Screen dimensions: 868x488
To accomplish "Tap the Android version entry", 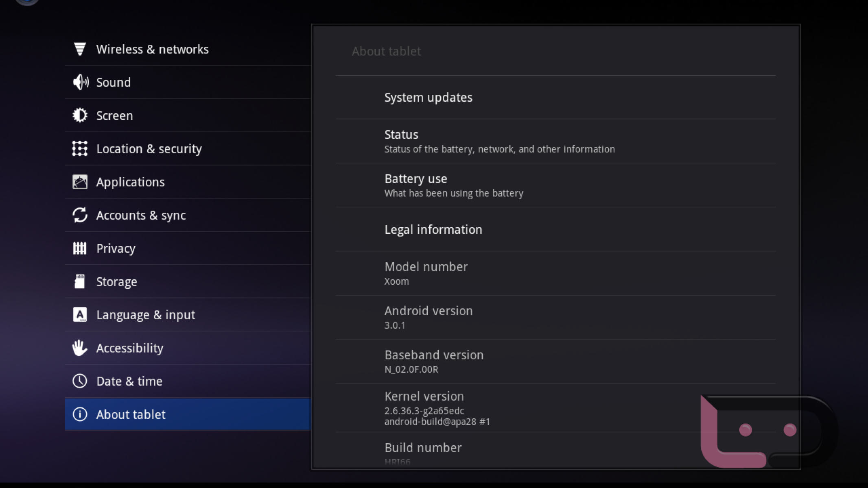I will coord(429,317).
